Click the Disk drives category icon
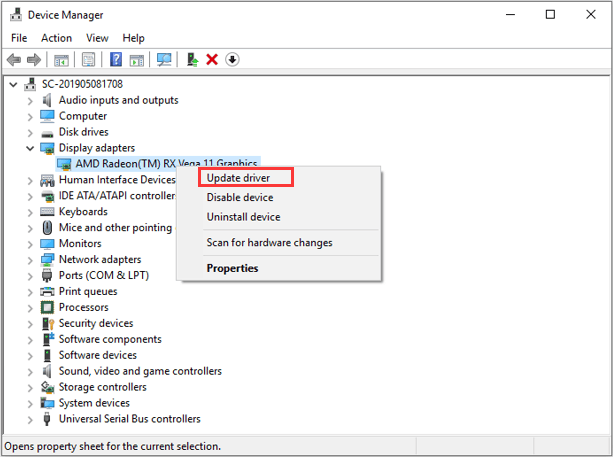Image resolution: width=613 pixels, height=457 pixels. point(47,134)
